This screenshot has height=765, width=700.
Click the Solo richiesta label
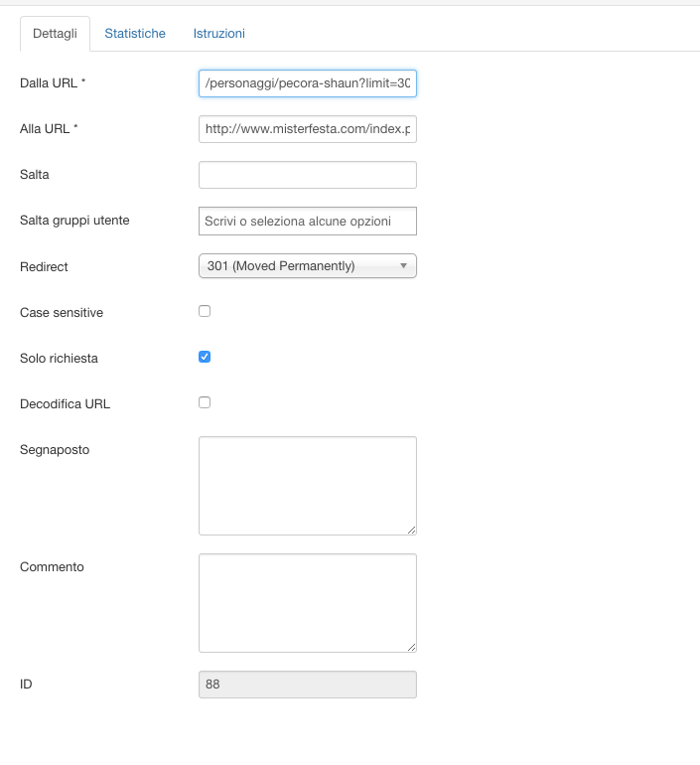[59, 358]
